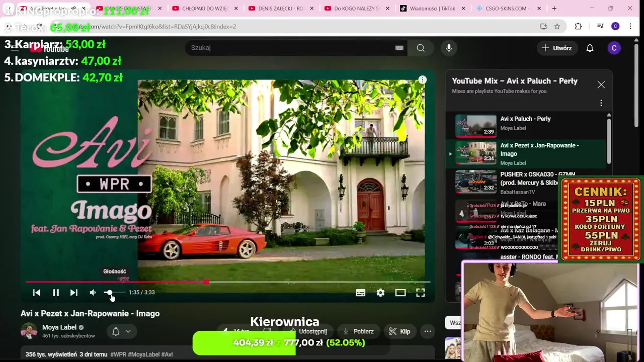Skip to the next video
644x362 pixels.
point(74,293)
